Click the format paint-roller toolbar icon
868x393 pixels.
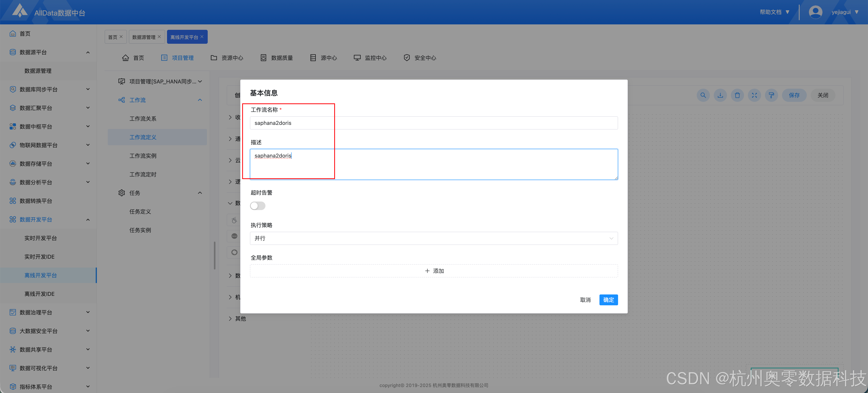click(x=771, y=95)
